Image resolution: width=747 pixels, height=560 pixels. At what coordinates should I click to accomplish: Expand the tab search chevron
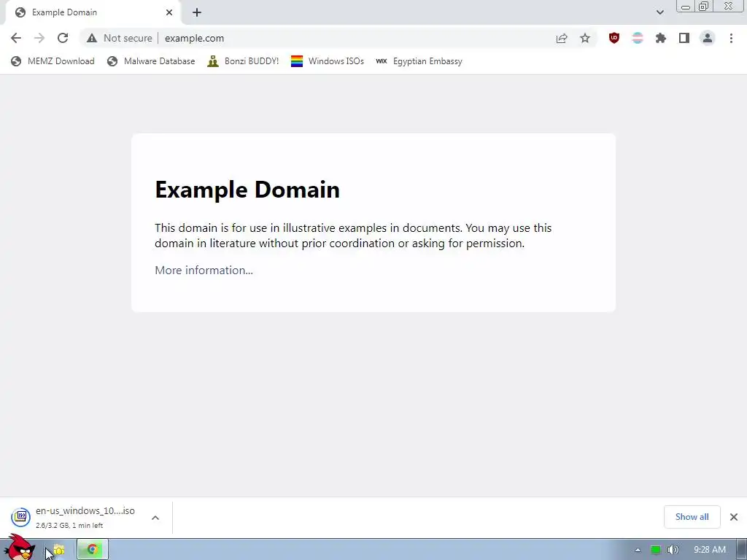click(x=659, y=12)
